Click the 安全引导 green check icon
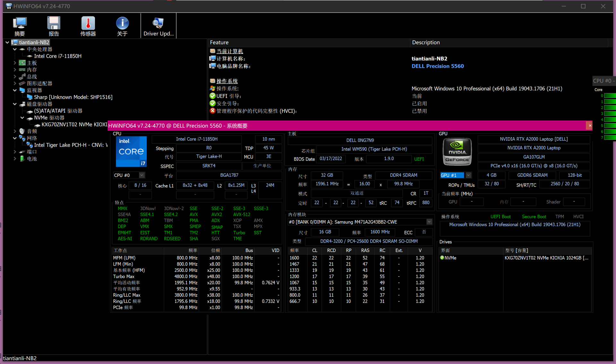 point(212,103)
